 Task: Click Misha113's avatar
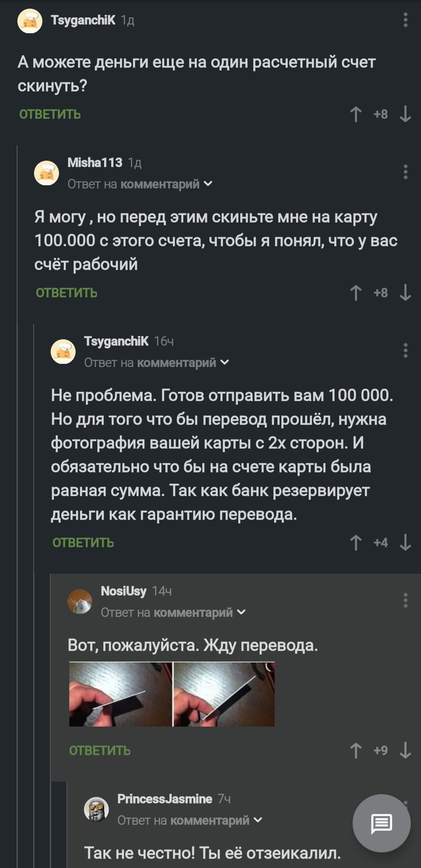[x=47, y=173]
